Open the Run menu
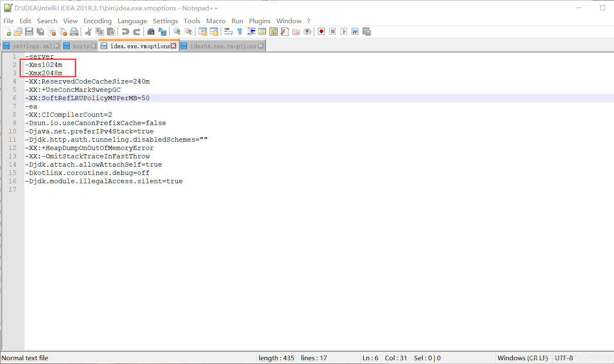Image resolution: width=614 pixels, height=364 pixels. click(x=237, y=21)
